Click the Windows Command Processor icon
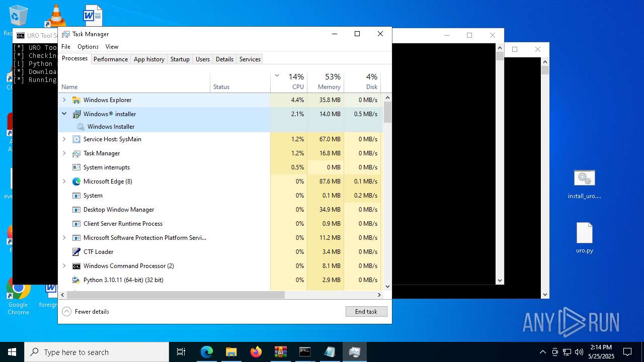 76,266
